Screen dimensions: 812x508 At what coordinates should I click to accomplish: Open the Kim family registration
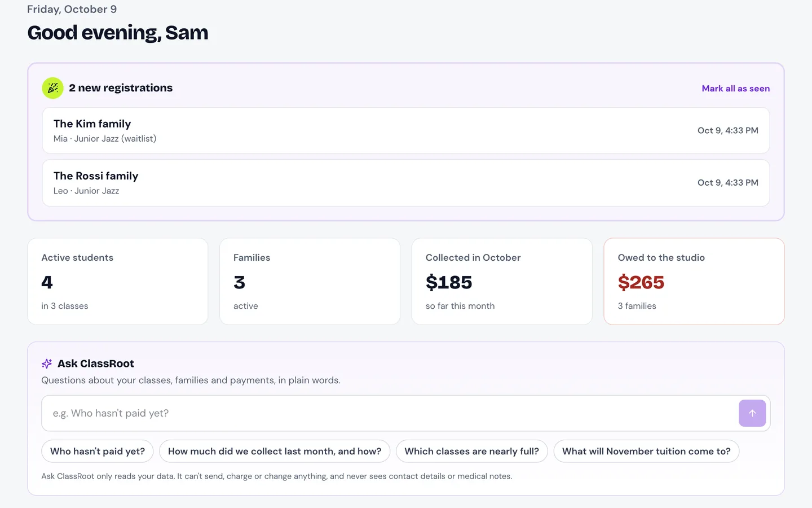click(x=406, y=130)
